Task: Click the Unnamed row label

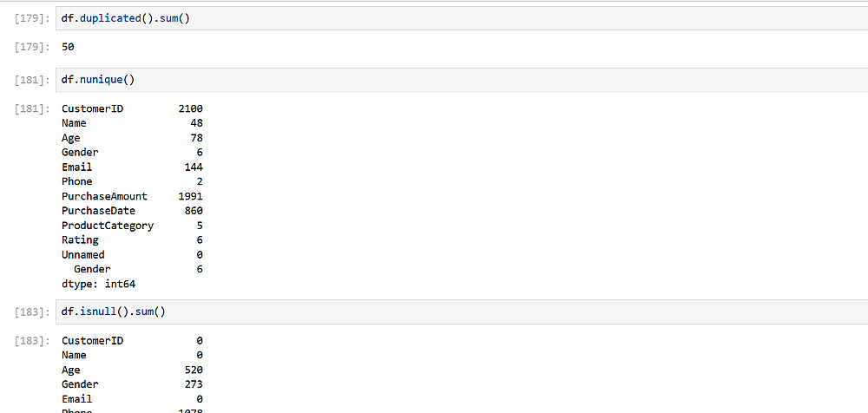Action: [x=82, y=254]
